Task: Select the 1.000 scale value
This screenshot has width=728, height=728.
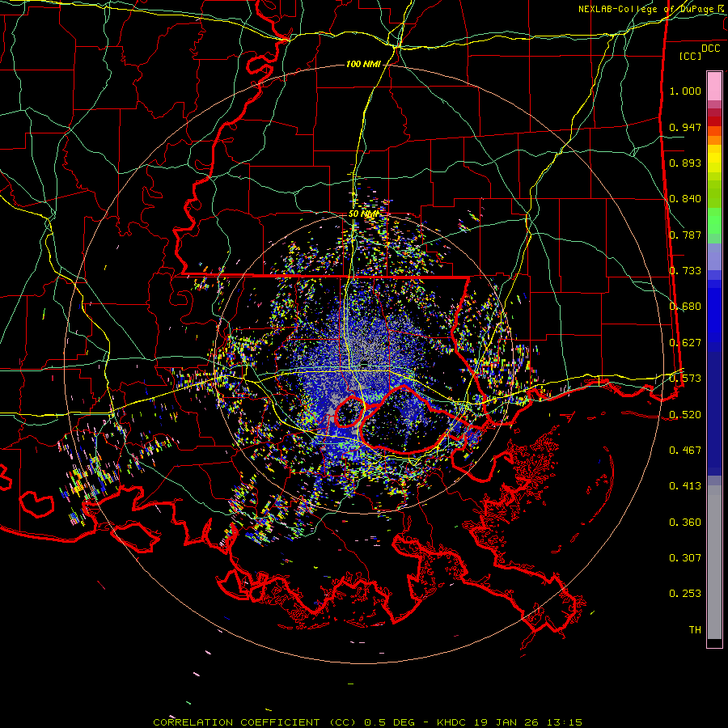Action: [685, 91]
